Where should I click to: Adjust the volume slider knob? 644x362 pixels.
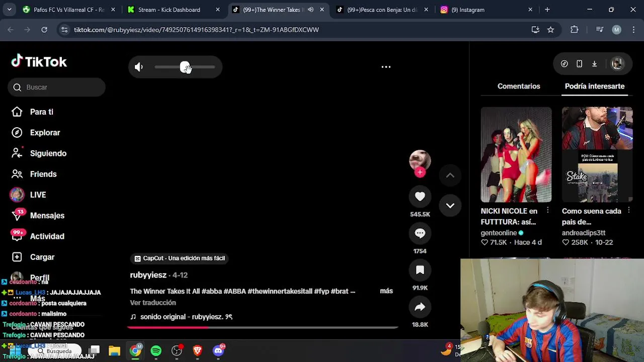click(185, 67)
